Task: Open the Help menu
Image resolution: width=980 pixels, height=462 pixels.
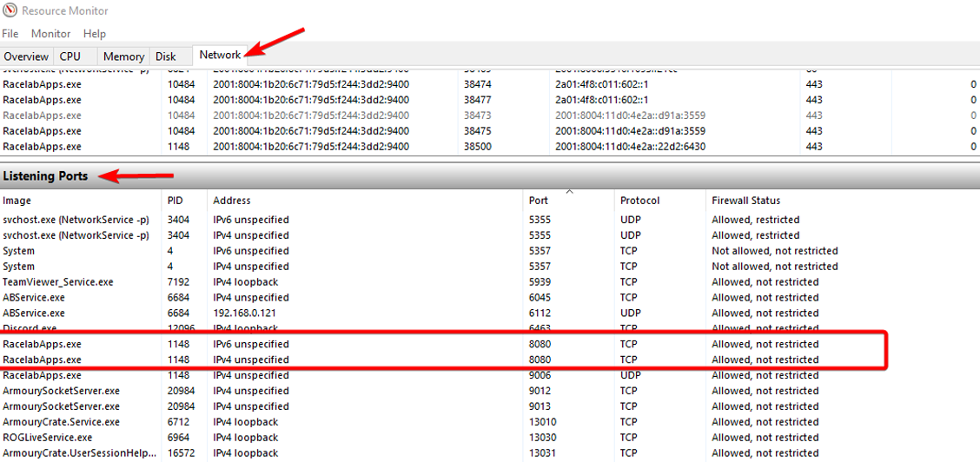Action: [95, 34]
